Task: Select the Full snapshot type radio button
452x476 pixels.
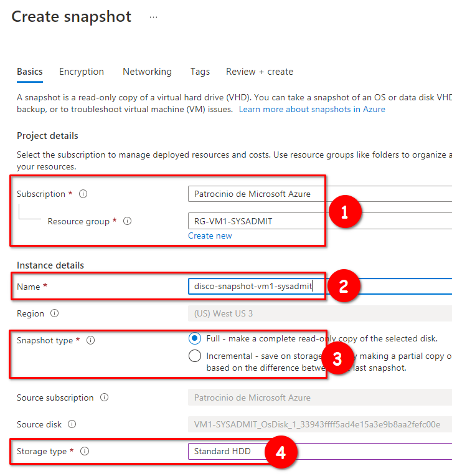Action: pyautogui.click(x=195, y=338)
